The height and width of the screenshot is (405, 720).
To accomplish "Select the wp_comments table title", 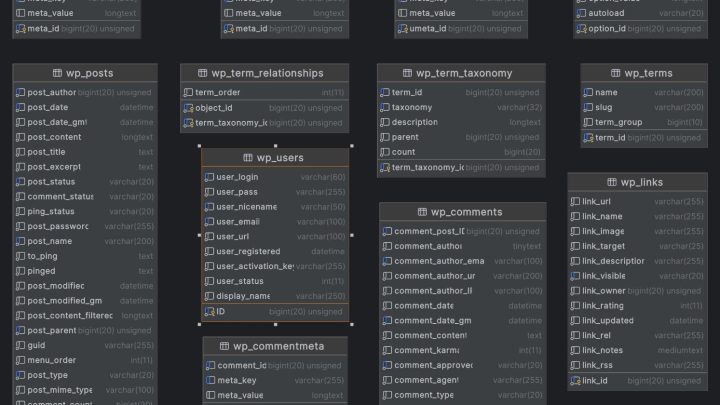I will click(466, 212).
